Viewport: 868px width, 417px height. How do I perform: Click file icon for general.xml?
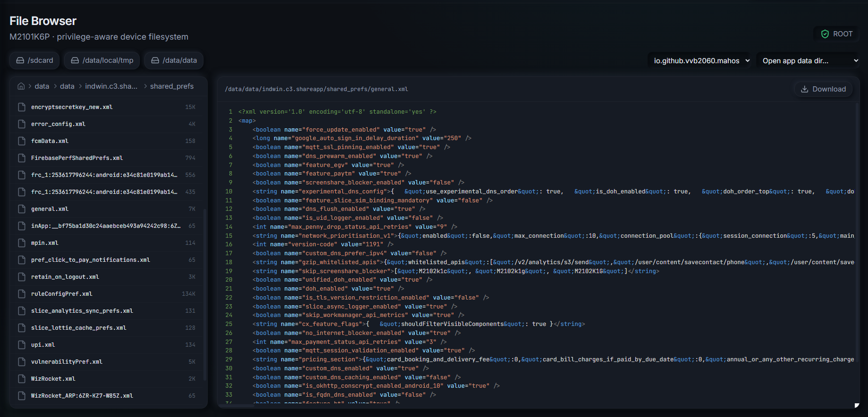click(x=22, y=209)
